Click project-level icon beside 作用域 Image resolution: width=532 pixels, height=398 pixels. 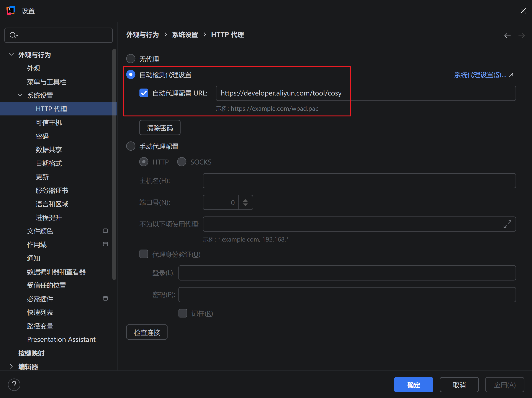pyautogui.click(x=105, y=244)
